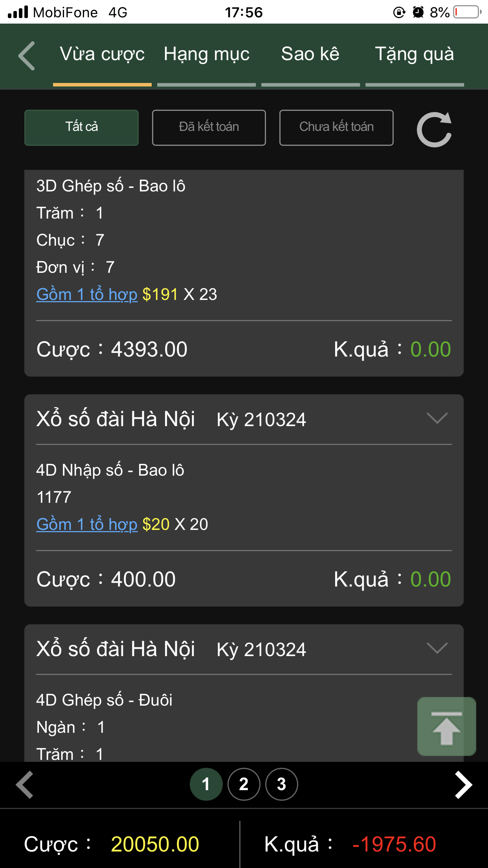Open the Tặng quà tab
Image resolution: width=488 pixels, height=868 pixels.
pos(415,55)
